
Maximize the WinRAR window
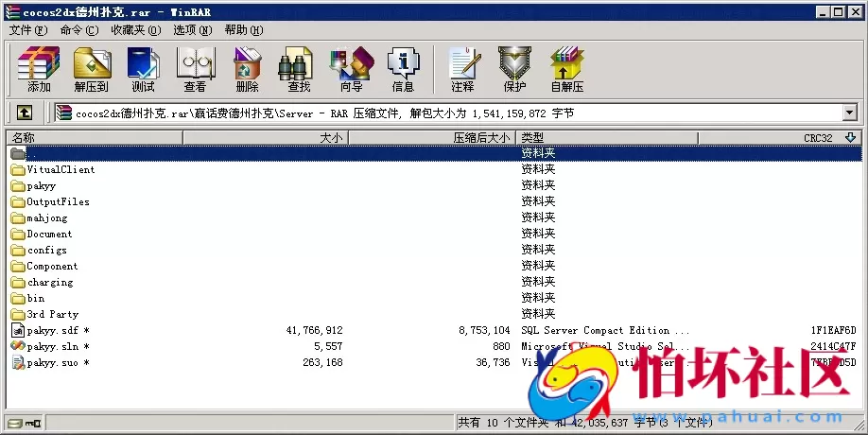click(838, 11)
